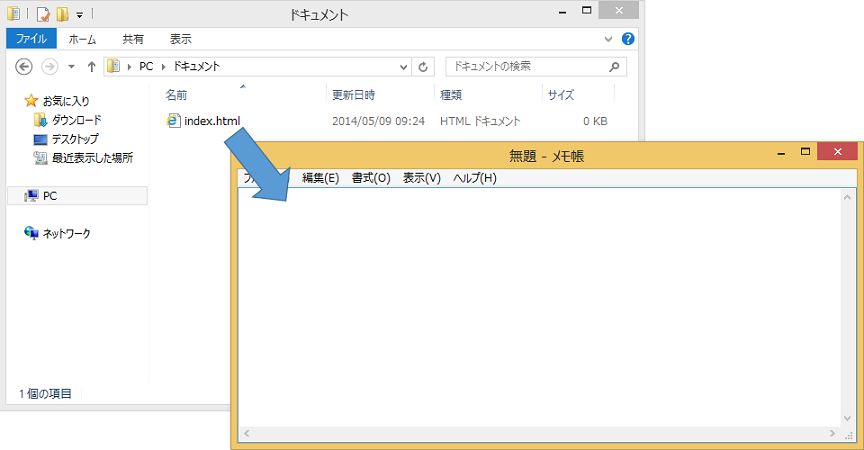Open the address bar history dropdown
Image resolution: width=864 pixels, height=450 pixels.
404,66
